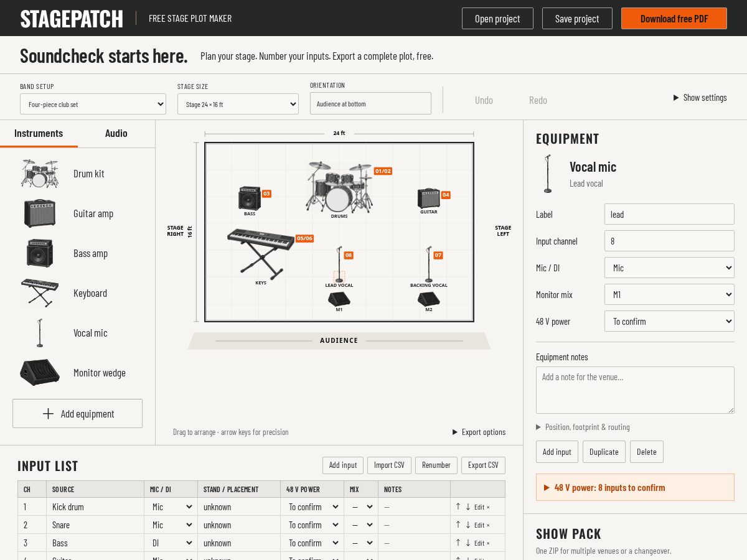Expand 48 V power inputs to confirm notice
The image size is (747, 560).
pyautogui.click(x=635, y=487)
